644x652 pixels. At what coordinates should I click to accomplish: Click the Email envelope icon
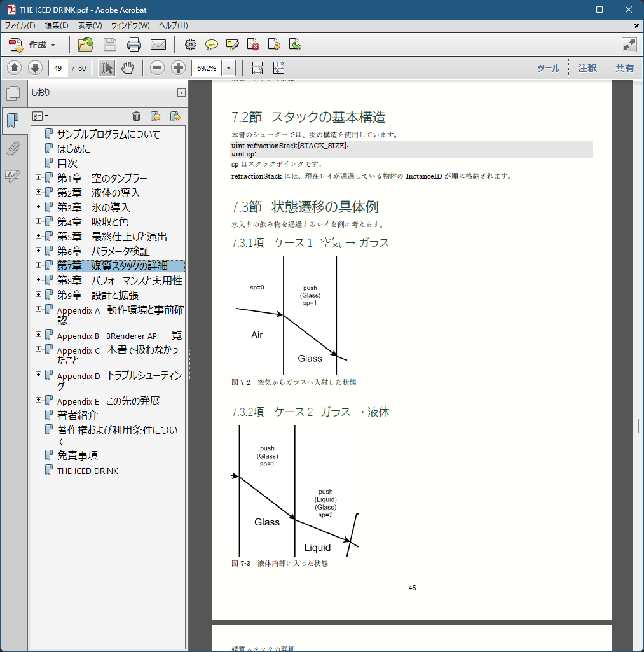[158, 45]
